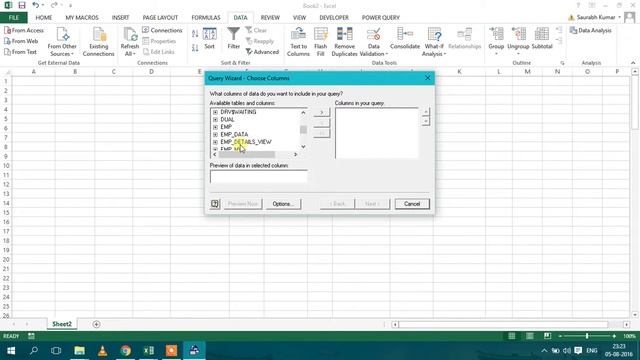Click the preview of data field

tap(259, 176)
